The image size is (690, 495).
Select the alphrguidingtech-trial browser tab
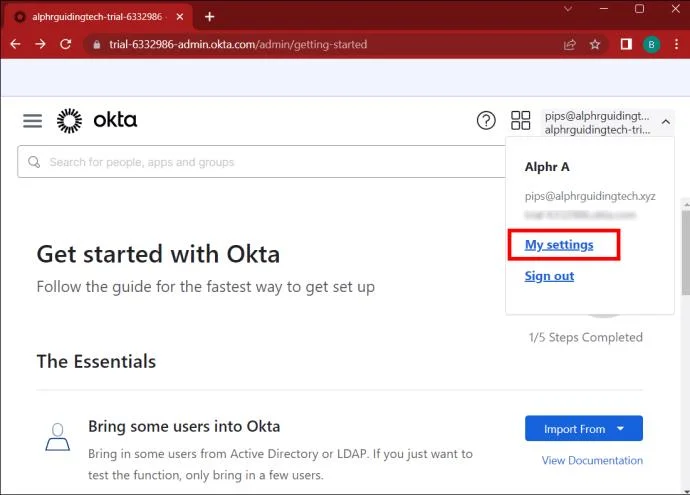(100, 17)
